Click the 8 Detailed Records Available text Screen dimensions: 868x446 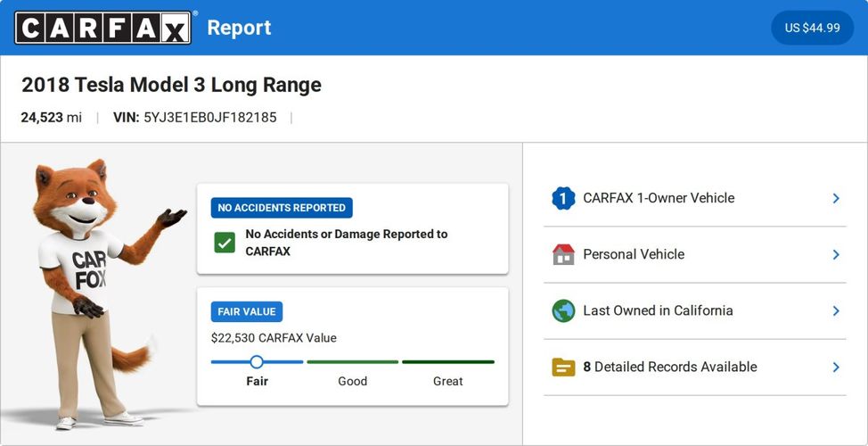(669, 367)
